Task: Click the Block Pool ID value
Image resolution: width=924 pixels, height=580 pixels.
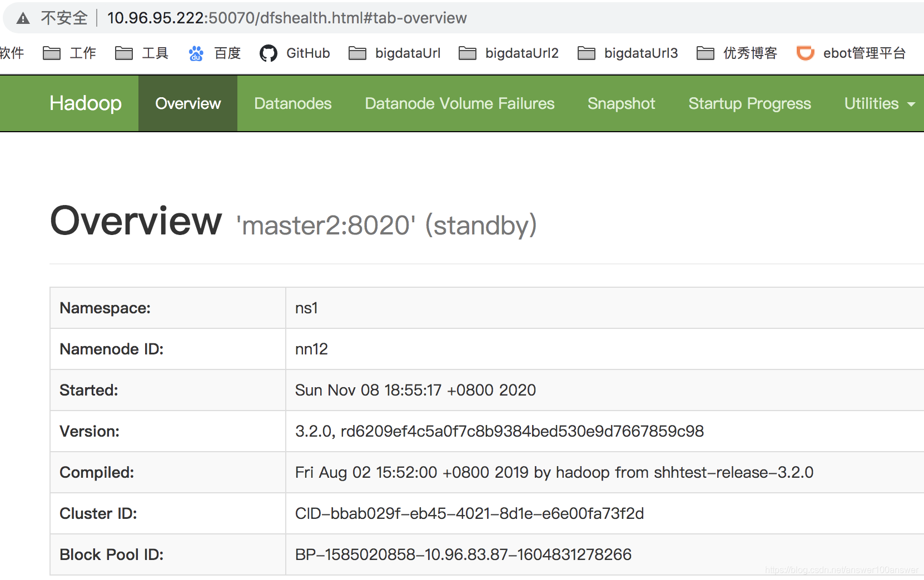Action: 463,554
